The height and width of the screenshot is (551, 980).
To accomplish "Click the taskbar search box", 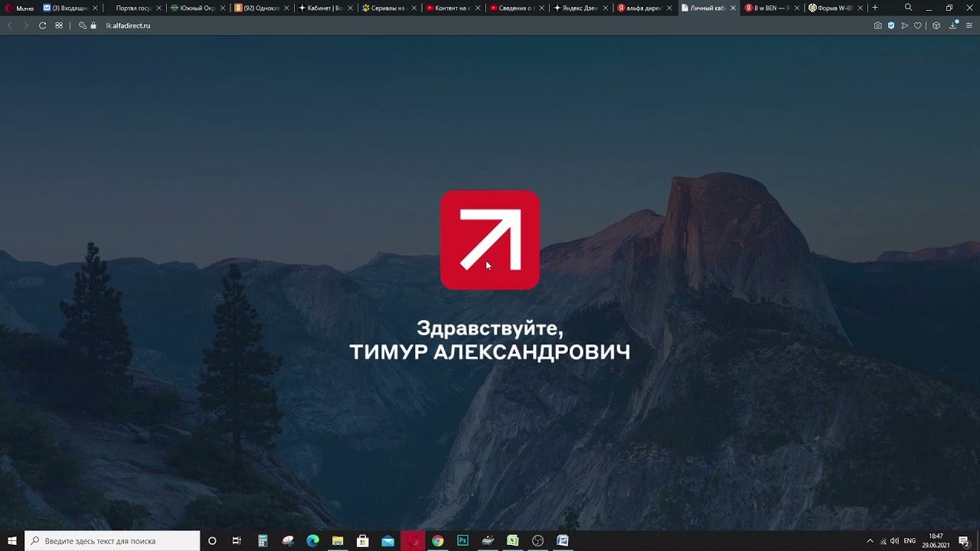I will coord(113,540).
